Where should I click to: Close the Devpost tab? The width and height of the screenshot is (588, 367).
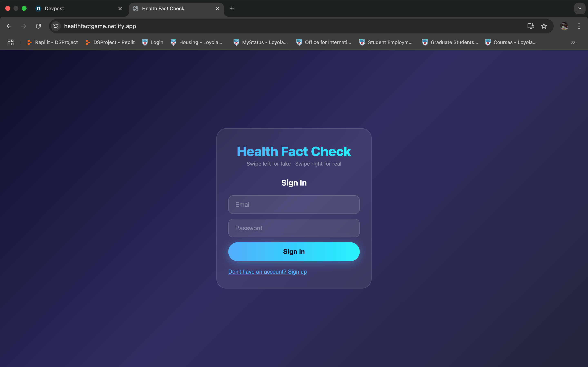click(x=120, y=9)
